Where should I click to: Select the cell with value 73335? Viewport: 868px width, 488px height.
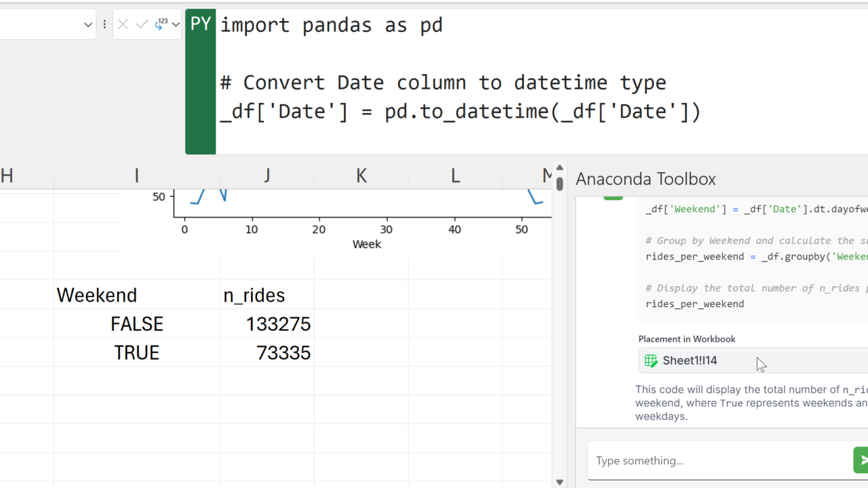[x=267, y=353]
